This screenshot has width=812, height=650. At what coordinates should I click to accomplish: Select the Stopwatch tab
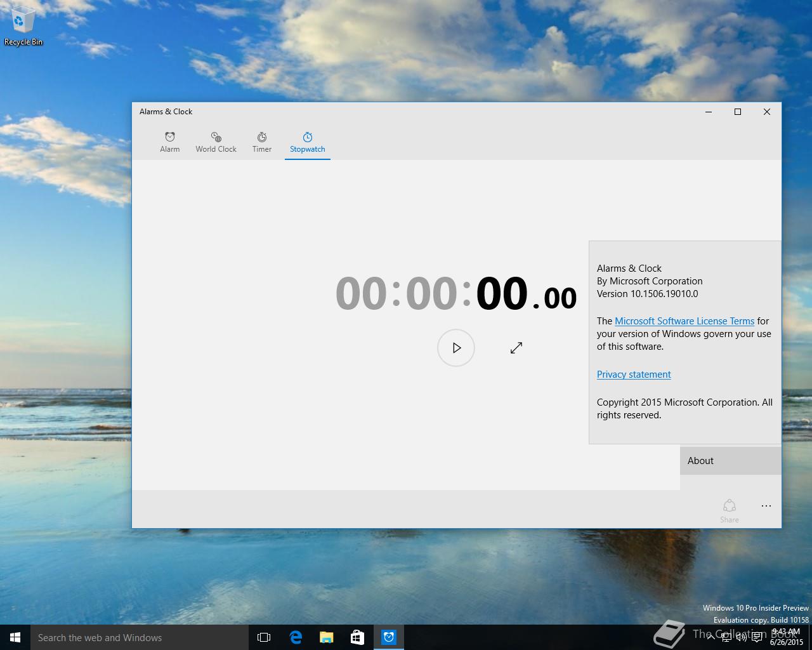click(x=308, y=142)
